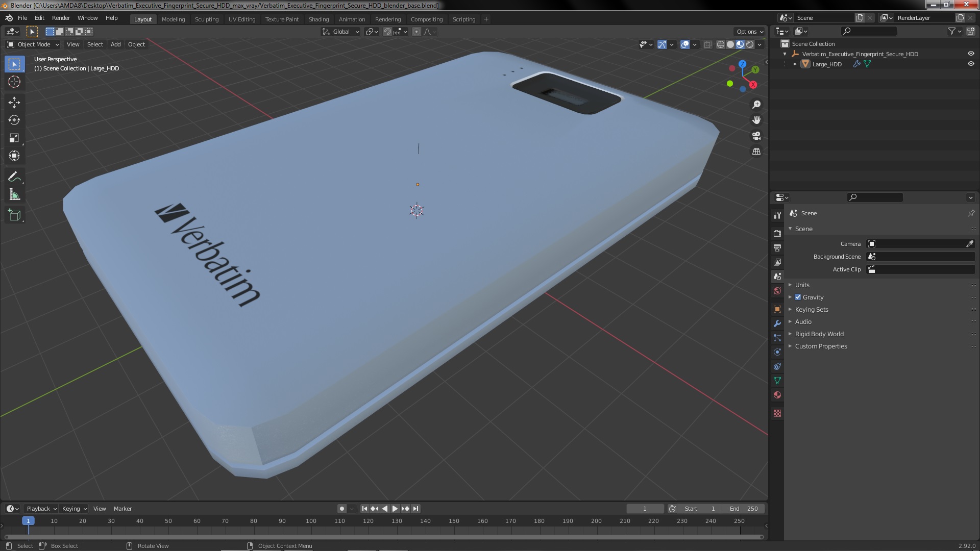Expand the Rigid Body World panel

(819, 334)
